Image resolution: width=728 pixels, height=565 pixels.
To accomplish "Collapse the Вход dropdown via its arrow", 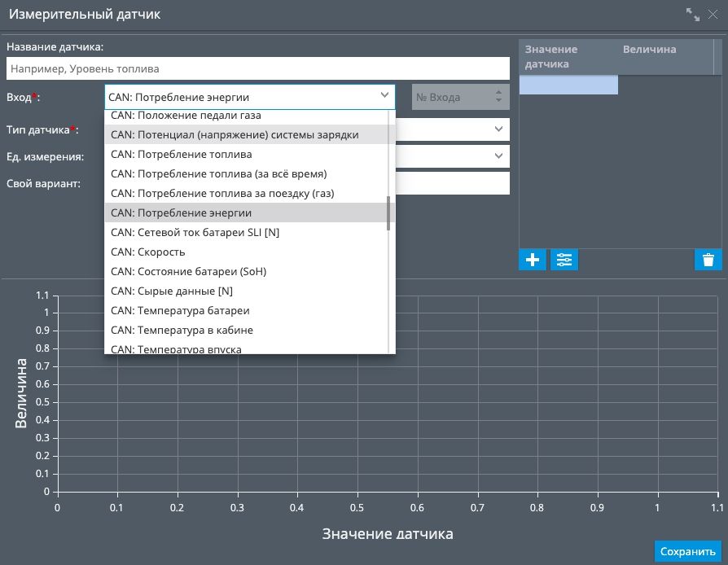I will tap(384, 95).
